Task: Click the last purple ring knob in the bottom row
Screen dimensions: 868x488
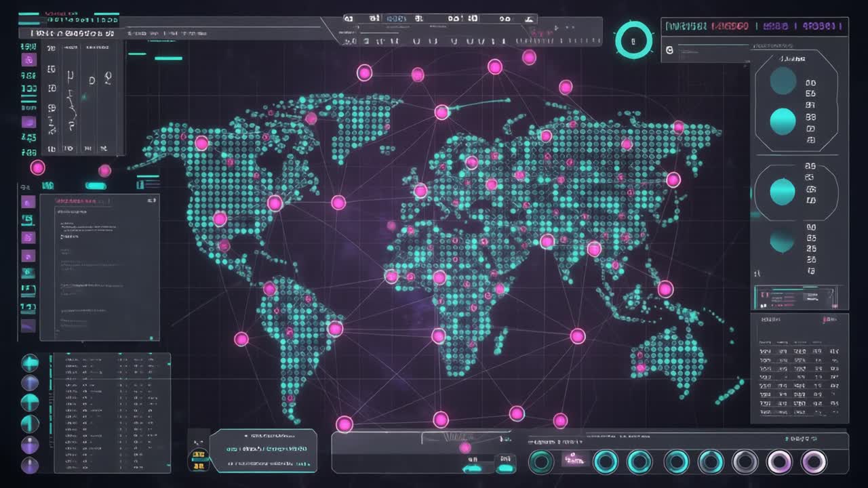Action: (x=814, y=462)
